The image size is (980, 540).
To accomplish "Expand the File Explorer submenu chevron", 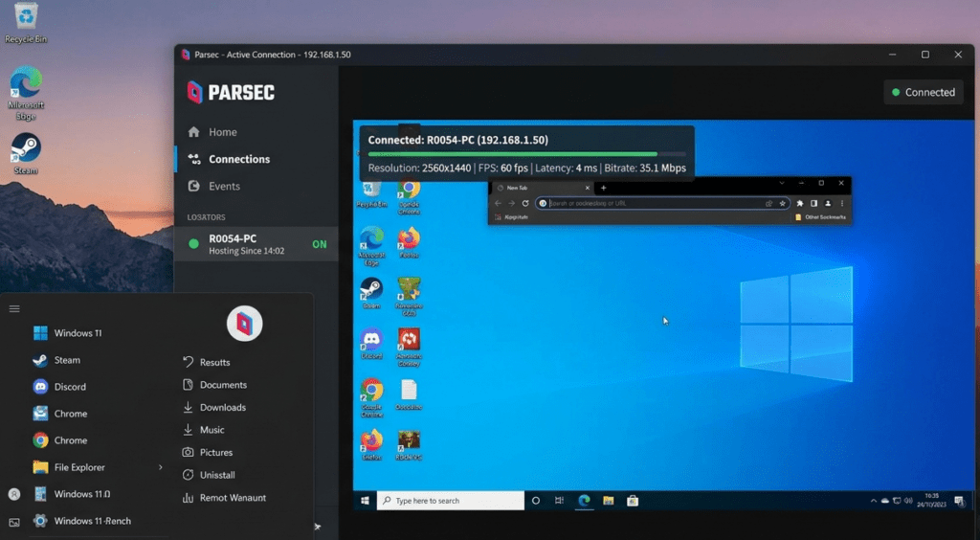I will tap(161, 467).
